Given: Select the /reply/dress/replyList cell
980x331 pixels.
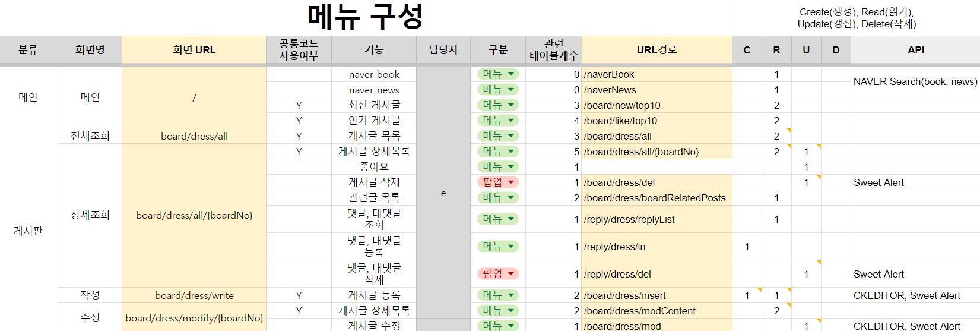Looking at the screenshot, I should point(656,219).
